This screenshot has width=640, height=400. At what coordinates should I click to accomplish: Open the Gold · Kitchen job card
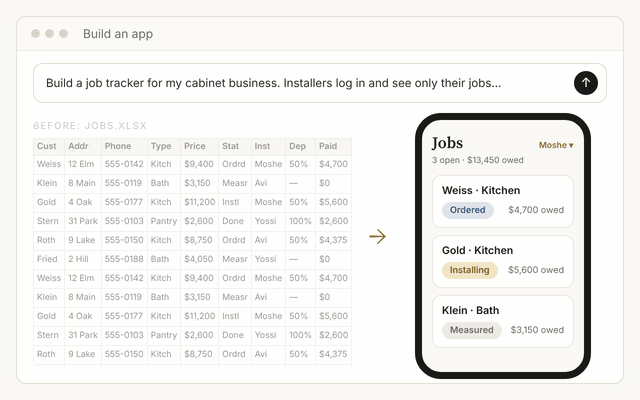[x=503, y=261]
